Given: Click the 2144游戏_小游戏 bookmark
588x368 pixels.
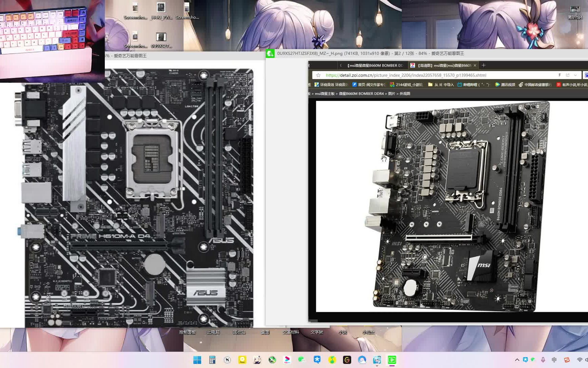Looking at the screenshot, I should click(x=406, y=85).
